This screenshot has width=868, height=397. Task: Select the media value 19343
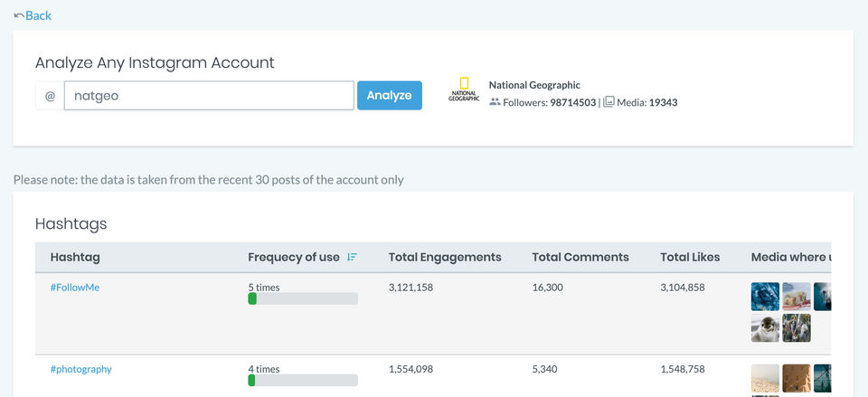(663, 102)
